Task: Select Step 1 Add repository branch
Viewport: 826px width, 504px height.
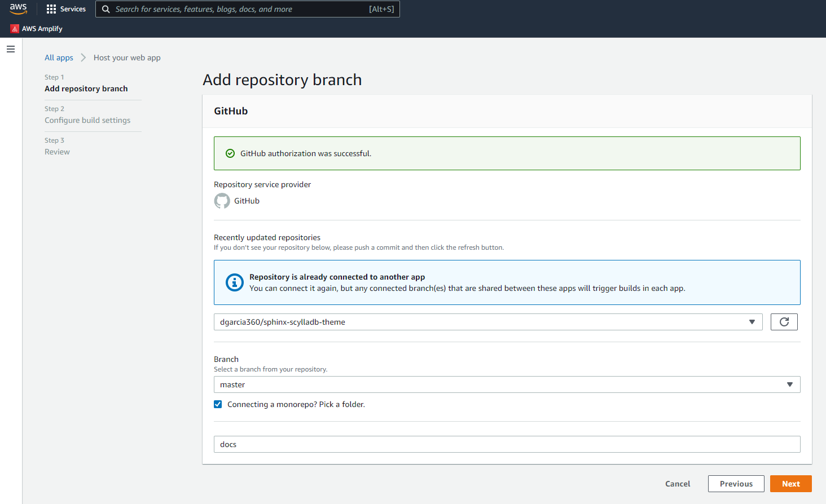Action: pos(86,89)
